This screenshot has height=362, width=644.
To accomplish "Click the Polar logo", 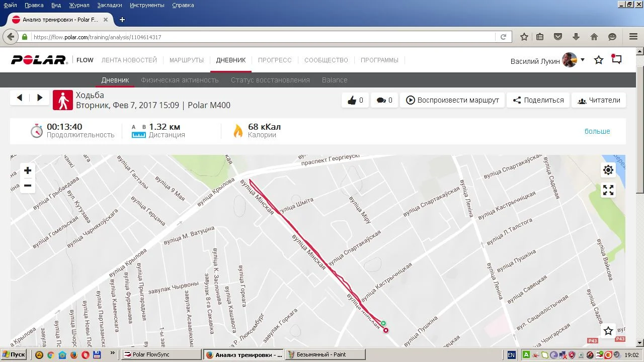I will tap(39, 60).
